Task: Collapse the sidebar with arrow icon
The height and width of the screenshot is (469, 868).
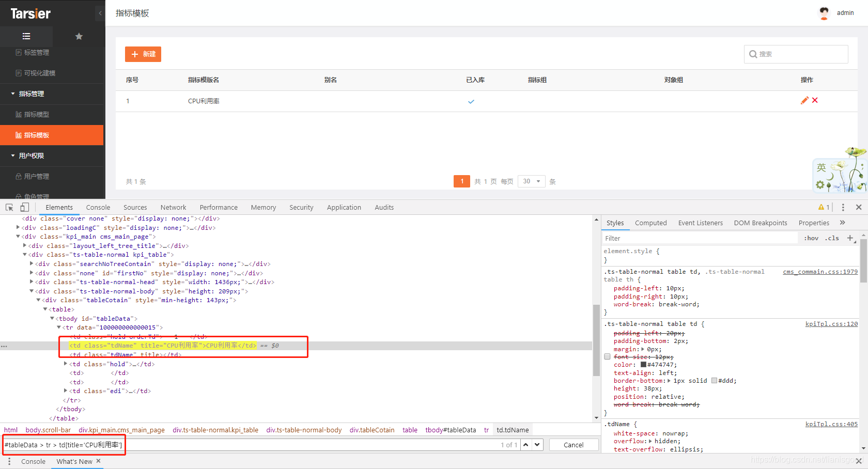Action: pos(100,13)
